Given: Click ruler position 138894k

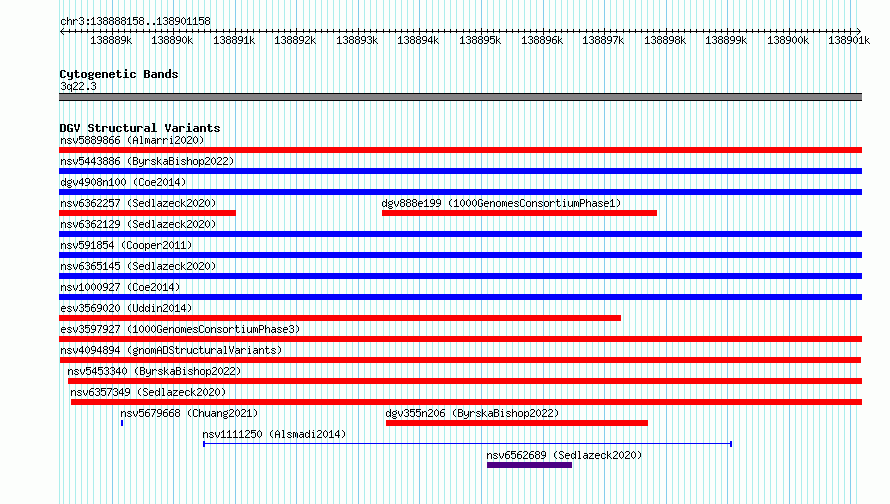Looking at the screenshot, I should pyautogui.click(x=418, y=41).
